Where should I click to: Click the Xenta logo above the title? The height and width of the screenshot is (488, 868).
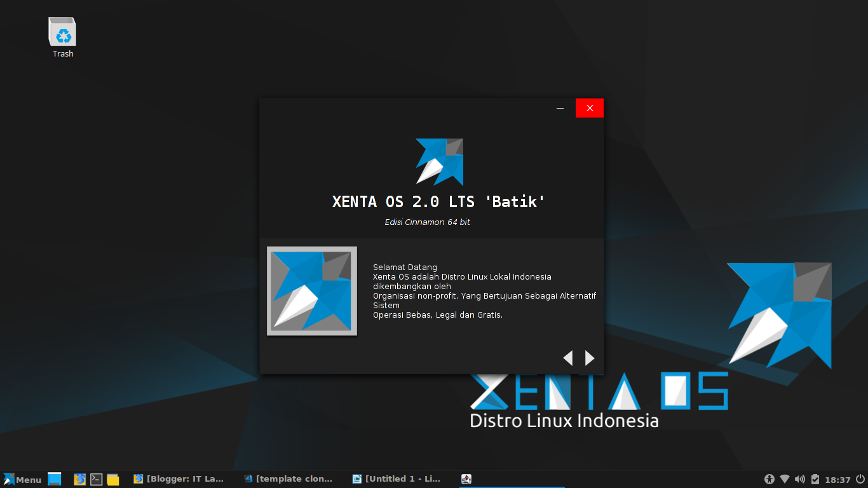coord(440,162)
